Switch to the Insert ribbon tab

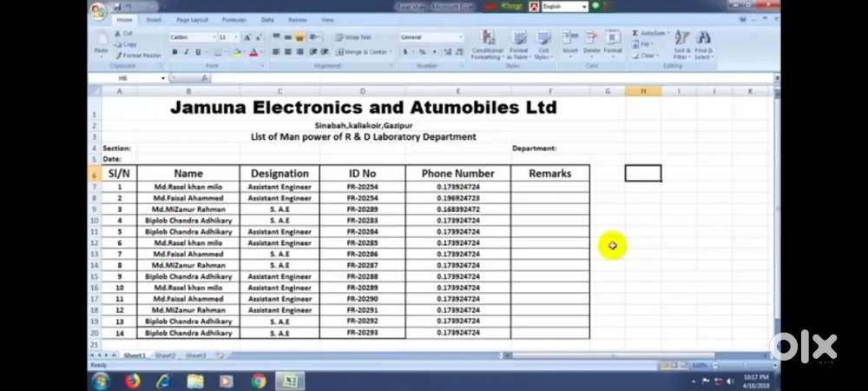(x=154, y=20)
